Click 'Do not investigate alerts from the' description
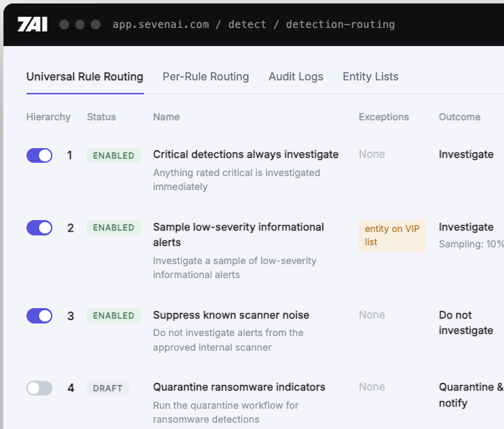The height and width of the screenshot is (429, 504). (228, 340)
